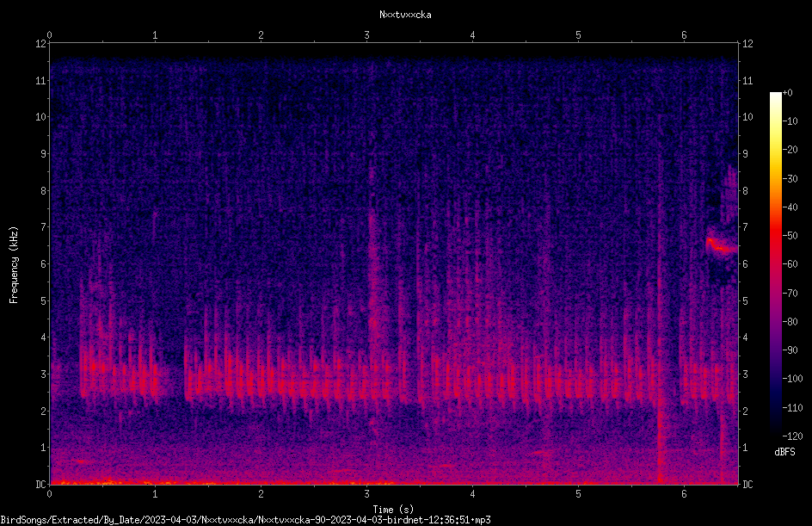This screenshot has height=526, width=812.
Task: Click the DC label on right axis
Action: click(747, 484)
